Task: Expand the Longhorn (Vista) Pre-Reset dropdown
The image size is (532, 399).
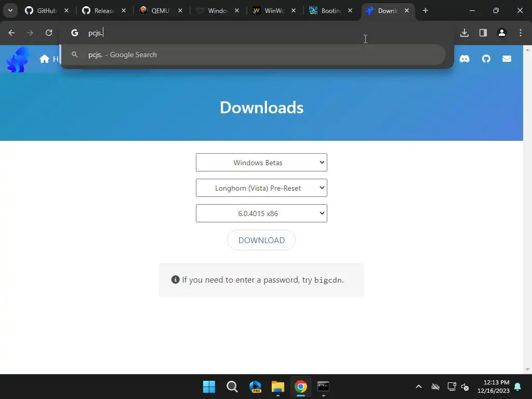Action: point(261,188)
